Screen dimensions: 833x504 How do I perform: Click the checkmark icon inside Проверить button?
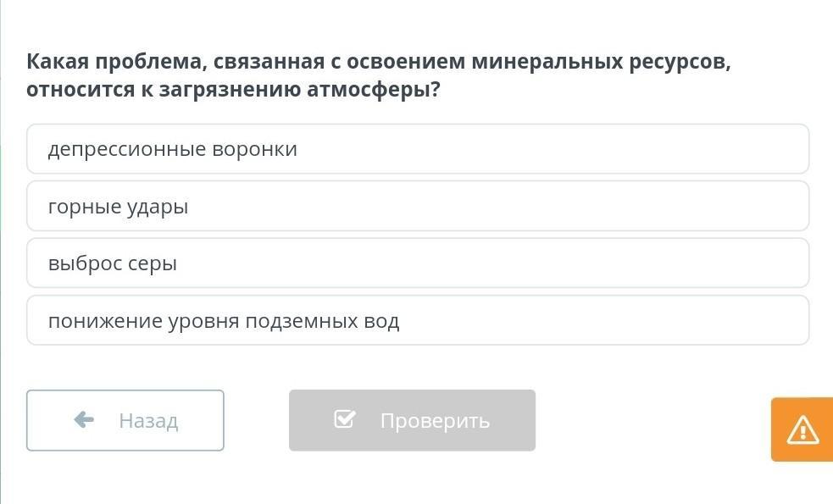coord(344,419)
